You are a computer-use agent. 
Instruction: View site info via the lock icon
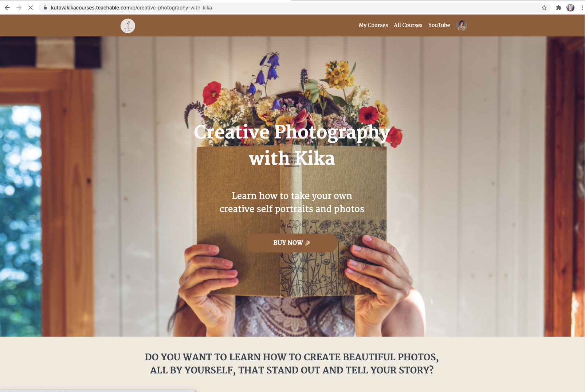(45, 8)
